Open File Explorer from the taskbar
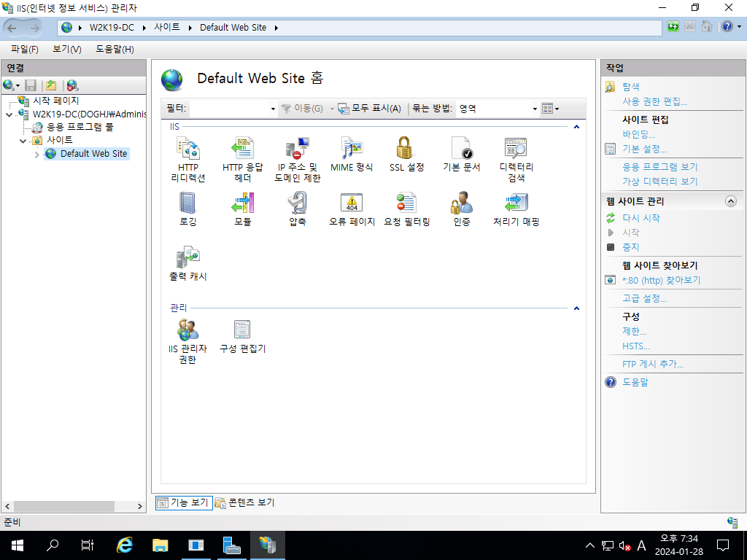Screen dimensions: 747x560 point(160,545)
